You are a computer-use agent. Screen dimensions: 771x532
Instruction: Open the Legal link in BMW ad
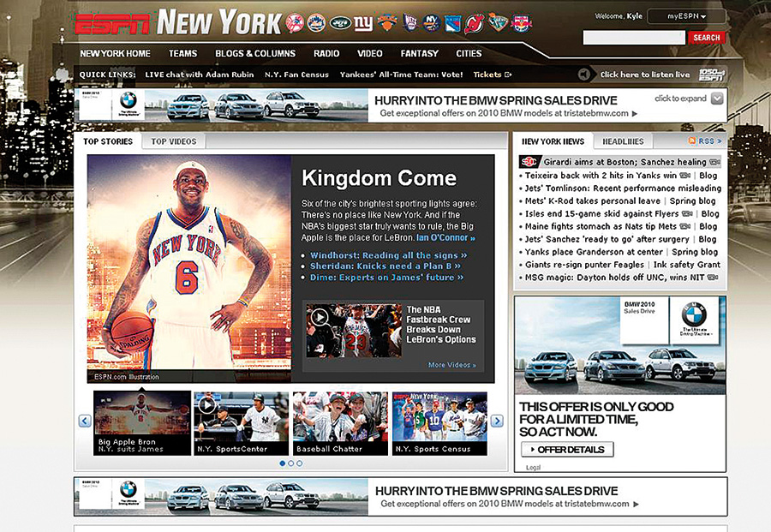click(x=533, y=468)
